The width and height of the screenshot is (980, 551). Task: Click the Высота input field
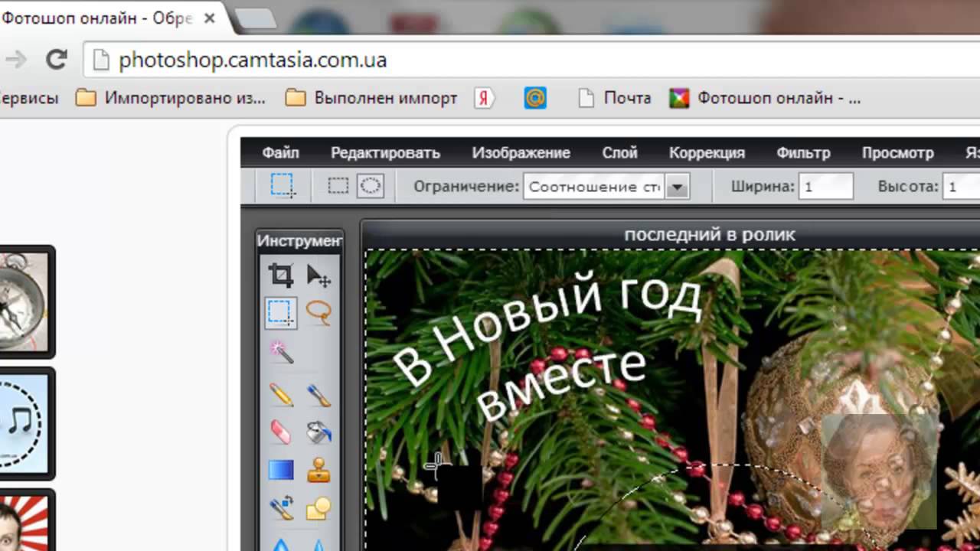coord(962,187)
